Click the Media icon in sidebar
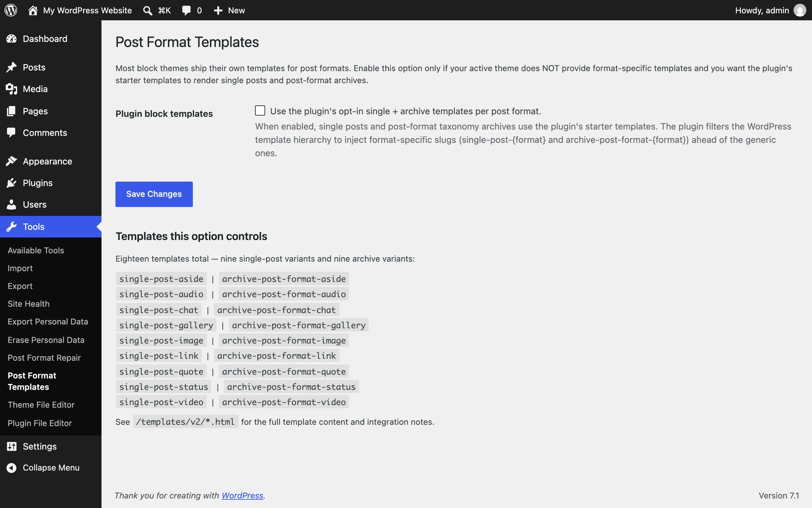The width and height of the screenshot is (812, 508). coord(11,89)
